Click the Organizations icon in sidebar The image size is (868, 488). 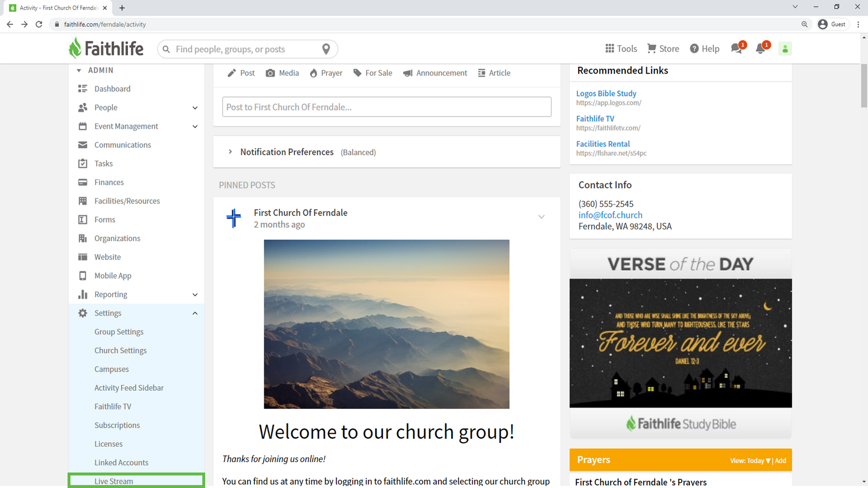click(83, 238)
